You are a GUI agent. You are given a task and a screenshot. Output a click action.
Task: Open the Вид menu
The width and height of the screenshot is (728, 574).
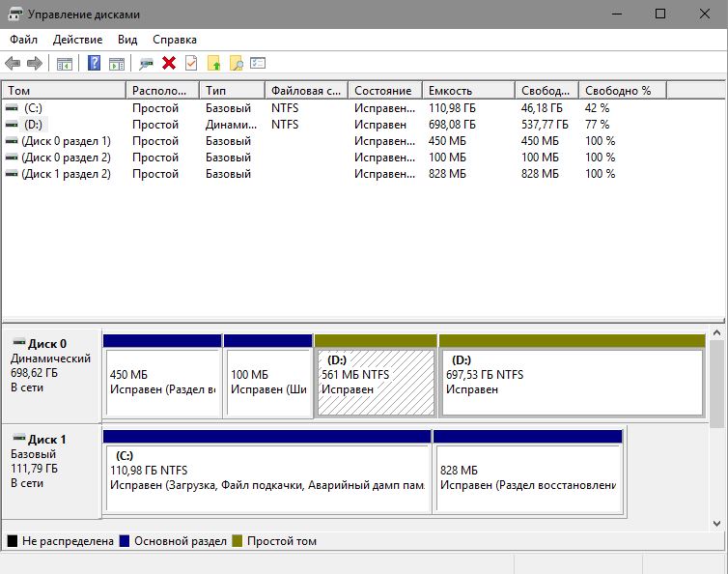pos(127,40)
